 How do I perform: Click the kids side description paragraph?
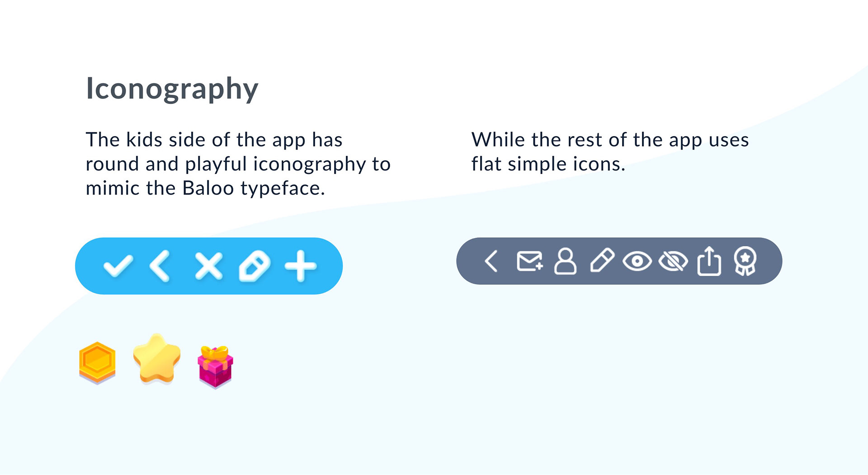[x=238, y=164]
